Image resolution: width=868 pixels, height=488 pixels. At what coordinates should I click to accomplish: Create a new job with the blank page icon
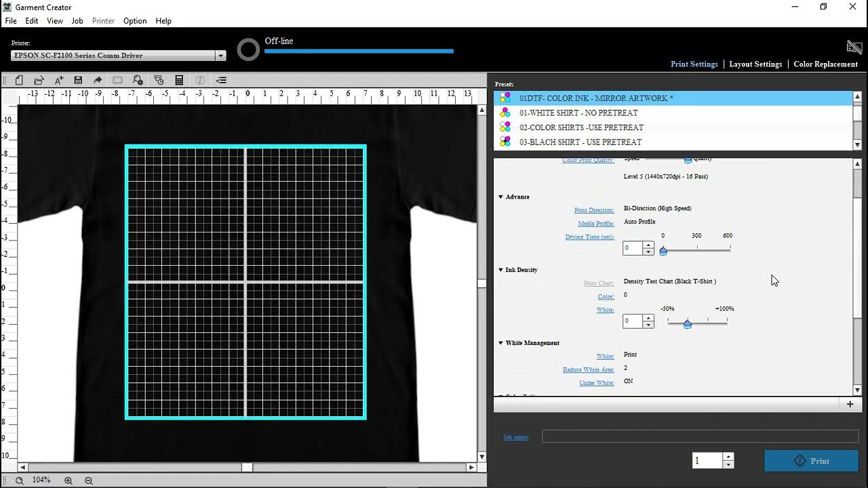coord(19,80)
